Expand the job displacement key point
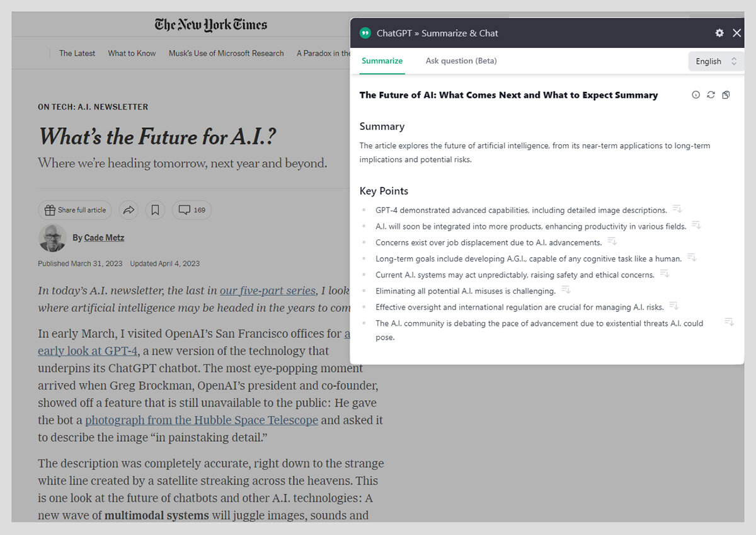 tap(612, 241)
